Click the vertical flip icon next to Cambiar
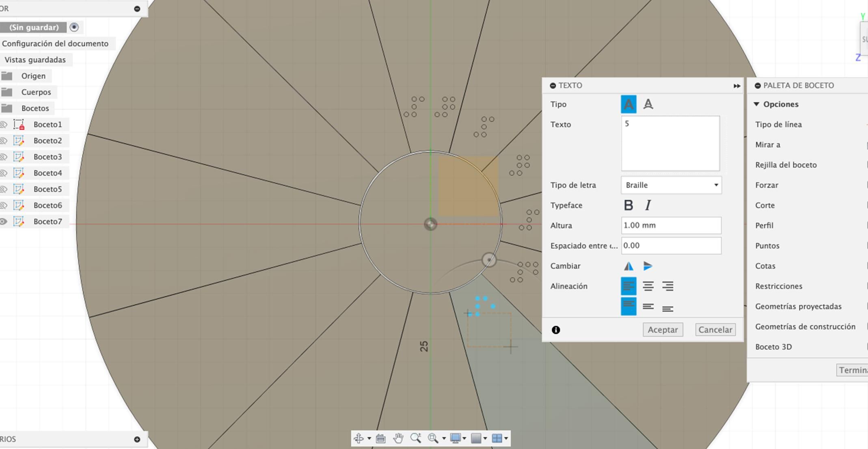This screenshot has height=449, width=868. pos(648,266)
